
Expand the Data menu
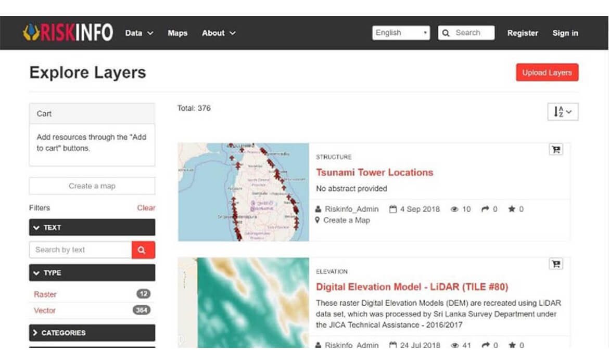tap(139, 33)
